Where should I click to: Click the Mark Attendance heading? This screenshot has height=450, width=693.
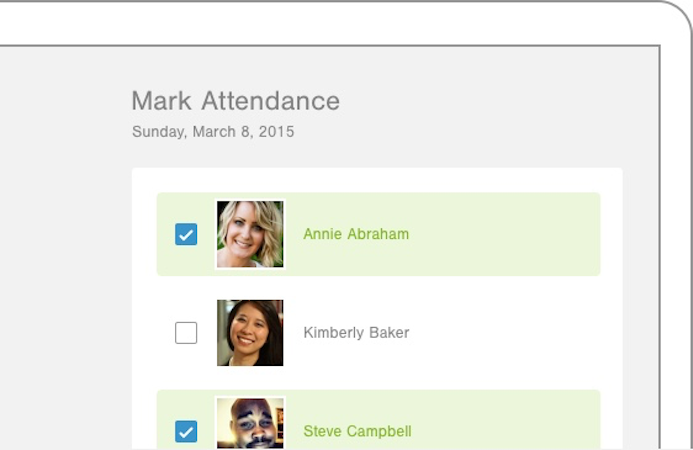[x=235, y=101]
